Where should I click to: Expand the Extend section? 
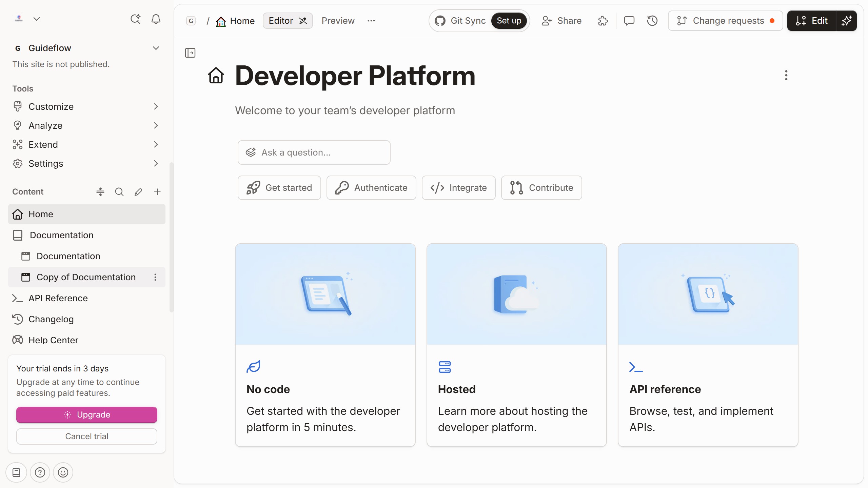(156, 144)
